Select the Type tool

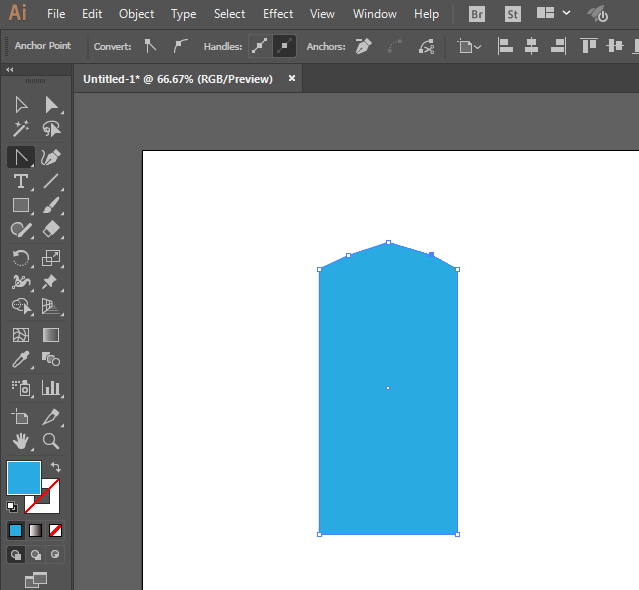point(20,181)
